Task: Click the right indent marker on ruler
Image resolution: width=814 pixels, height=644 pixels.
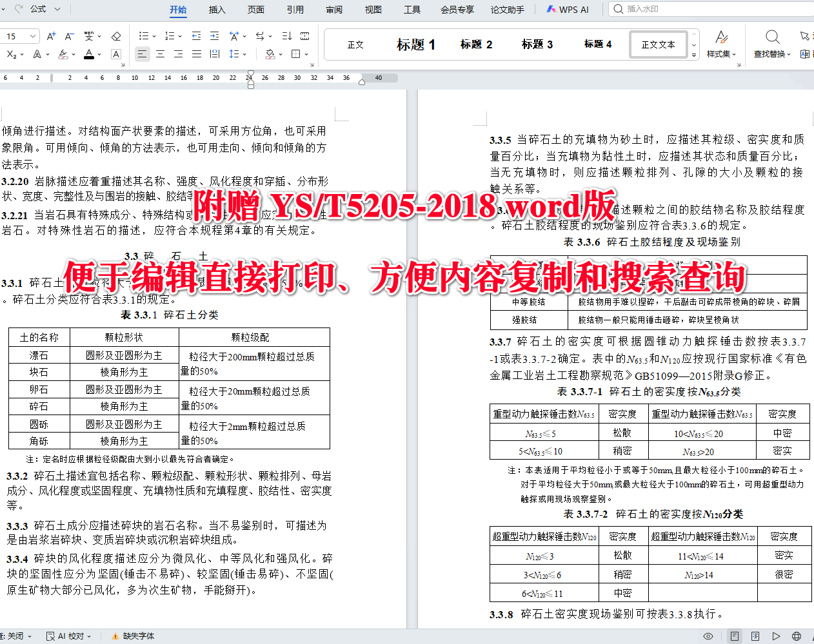Action: (x=362, y=81)
